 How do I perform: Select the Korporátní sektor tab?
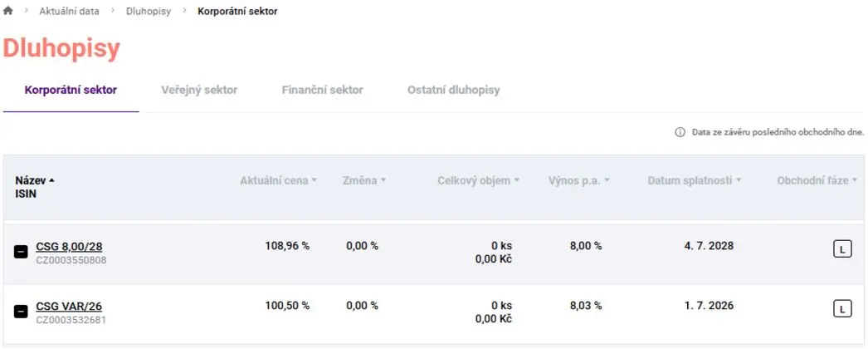(71, 90)
